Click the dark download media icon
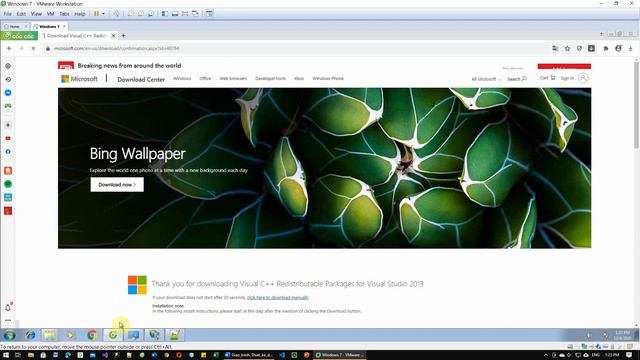Screen dimensions: 640x360 pyautogui.click(x=591, y=49)
